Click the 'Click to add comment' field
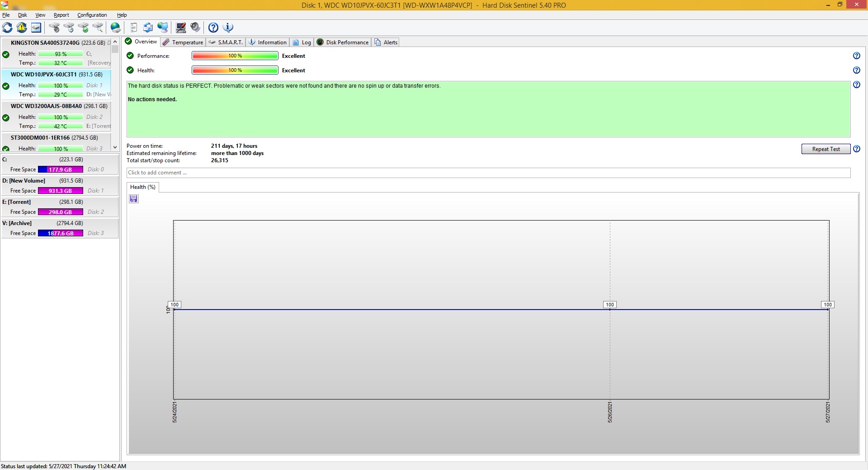This screenshot has height=470, width=868. tap(488, 173)
